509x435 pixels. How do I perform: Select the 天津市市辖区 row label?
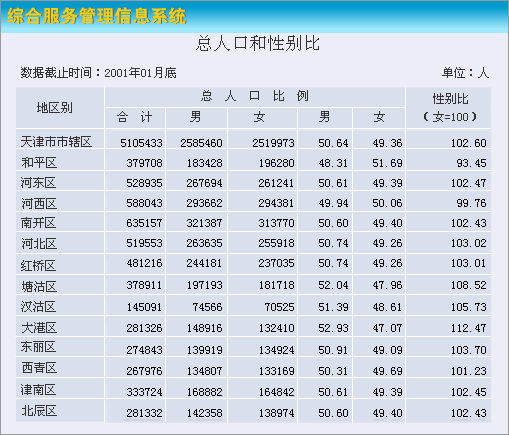coord(56,142)
